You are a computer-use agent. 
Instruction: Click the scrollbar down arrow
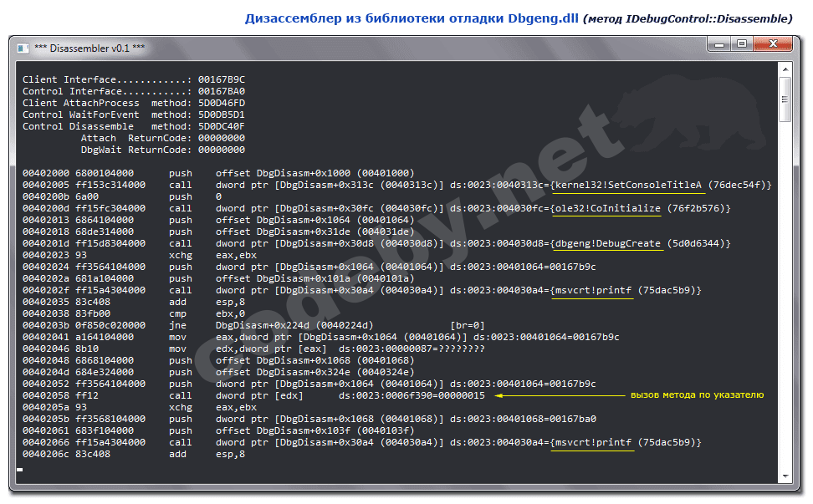[x=785, y=476]
